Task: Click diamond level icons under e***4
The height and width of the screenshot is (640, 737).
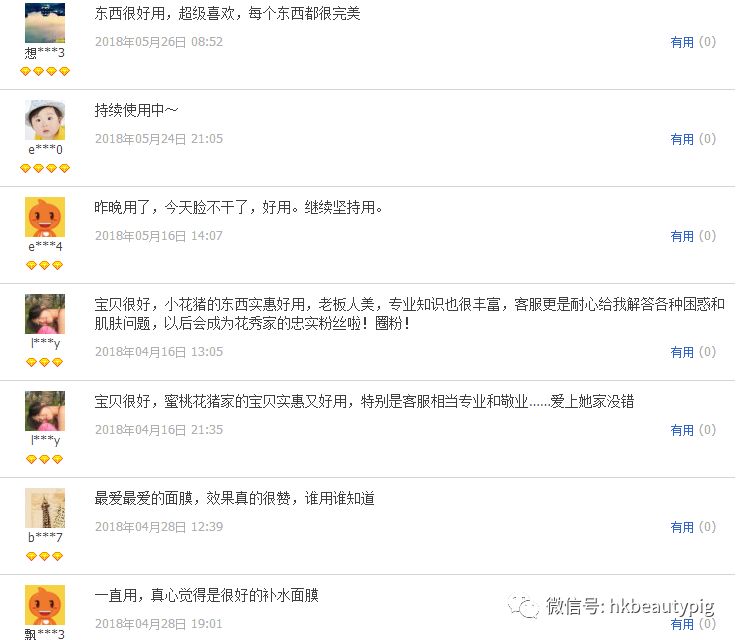Action: (x=45, y=265)
